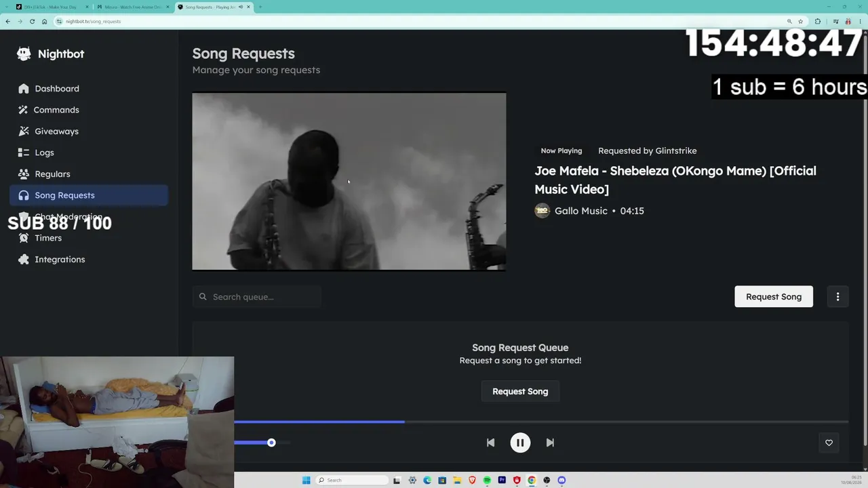Skip to the next song
The image size is (868, 488).
[x=550, y=443]
